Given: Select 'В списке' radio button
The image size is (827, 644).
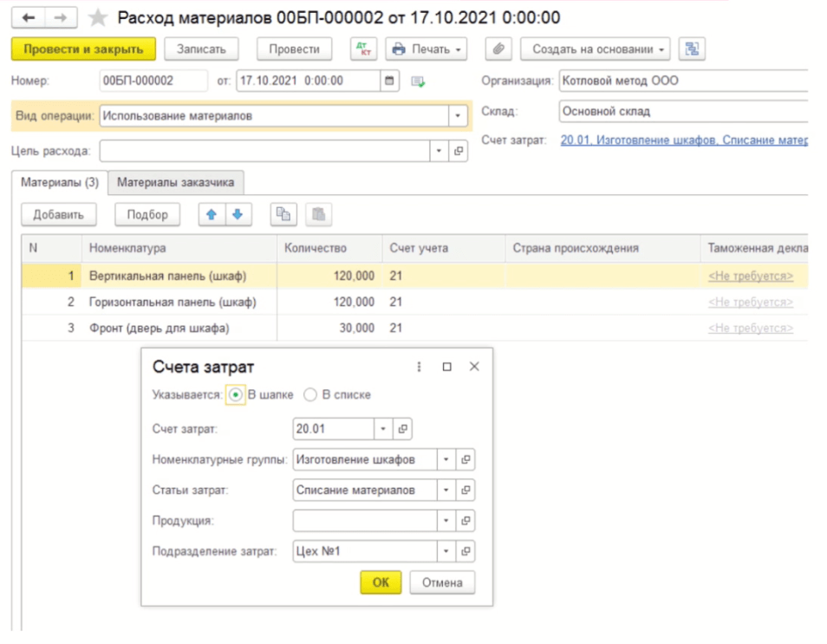Looking at the screenshot, I should [310, 394].
